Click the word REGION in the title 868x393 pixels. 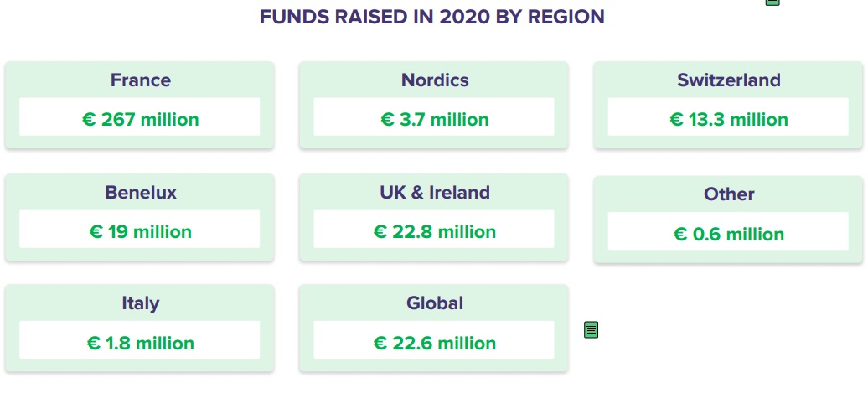pyautogui.click(x=566, y=17)
